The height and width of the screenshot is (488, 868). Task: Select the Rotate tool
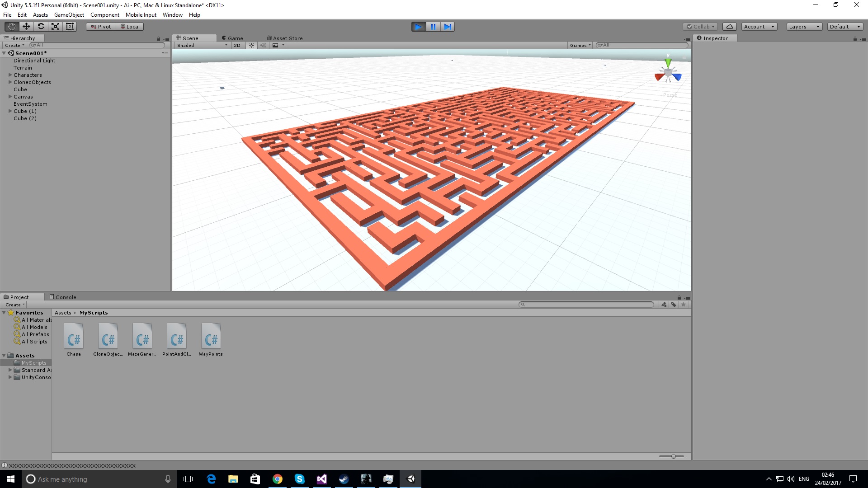(x=41, y=27)
